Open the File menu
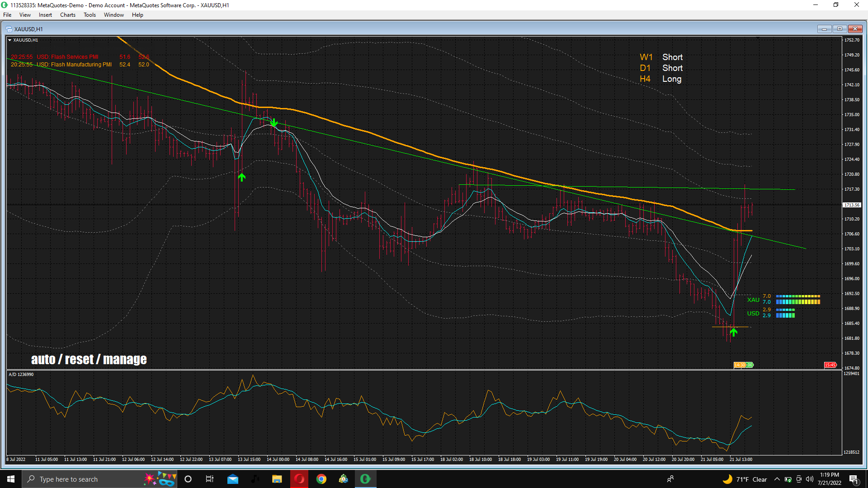Screen dimensions: 868x488 tap(7, 15)
